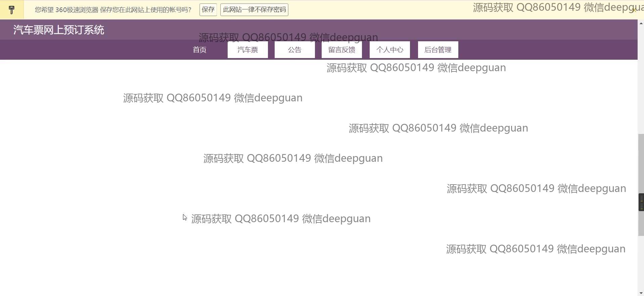Close the password save prompt bar

[634, 10]
